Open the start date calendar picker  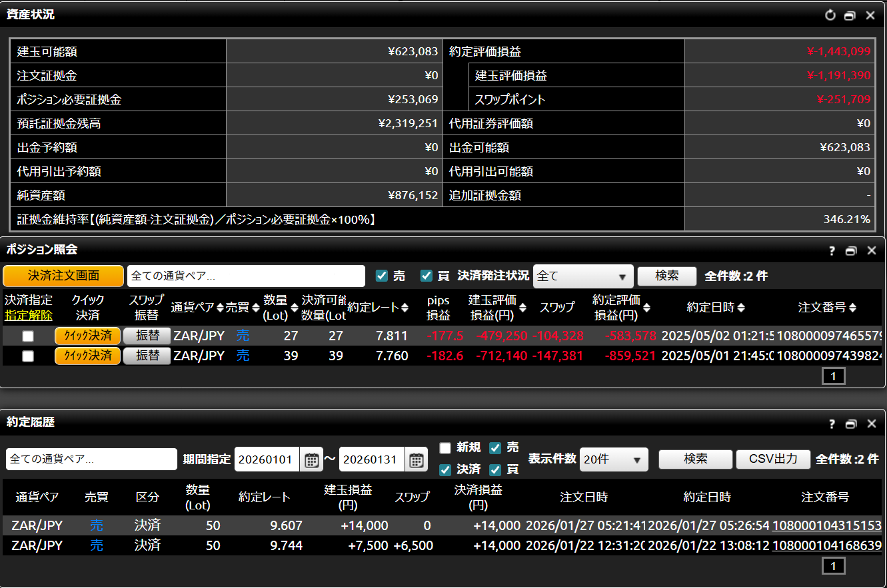coord(311,459)
